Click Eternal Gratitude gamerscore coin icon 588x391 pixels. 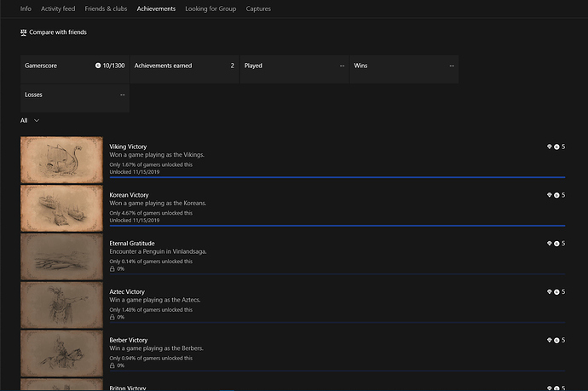[556, 244]
